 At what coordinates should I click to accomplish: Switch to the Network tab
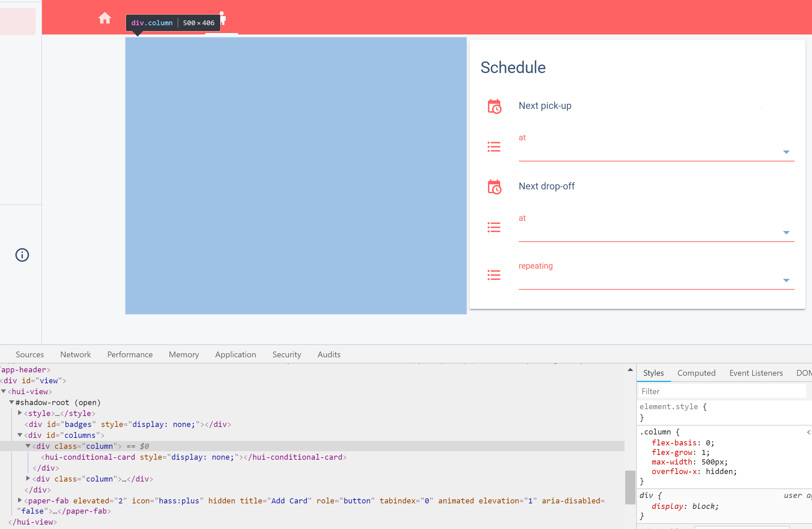click(x=75, y=354)
